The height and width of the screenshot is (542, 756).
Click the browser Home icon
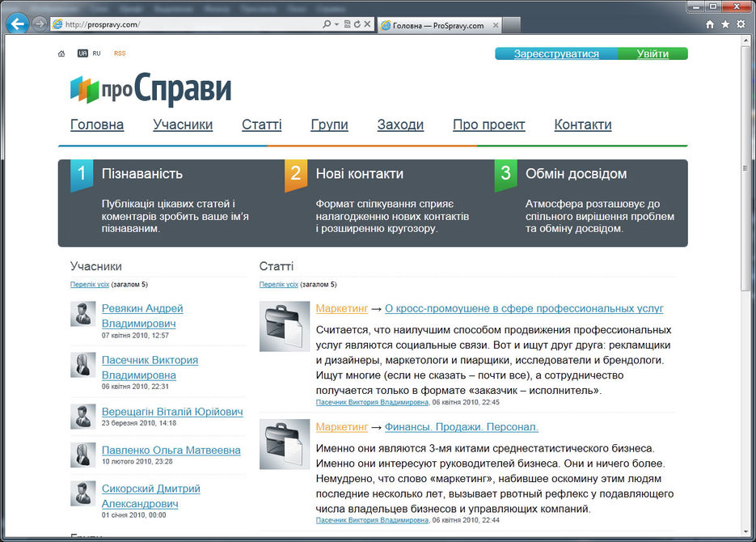(710, 24)
